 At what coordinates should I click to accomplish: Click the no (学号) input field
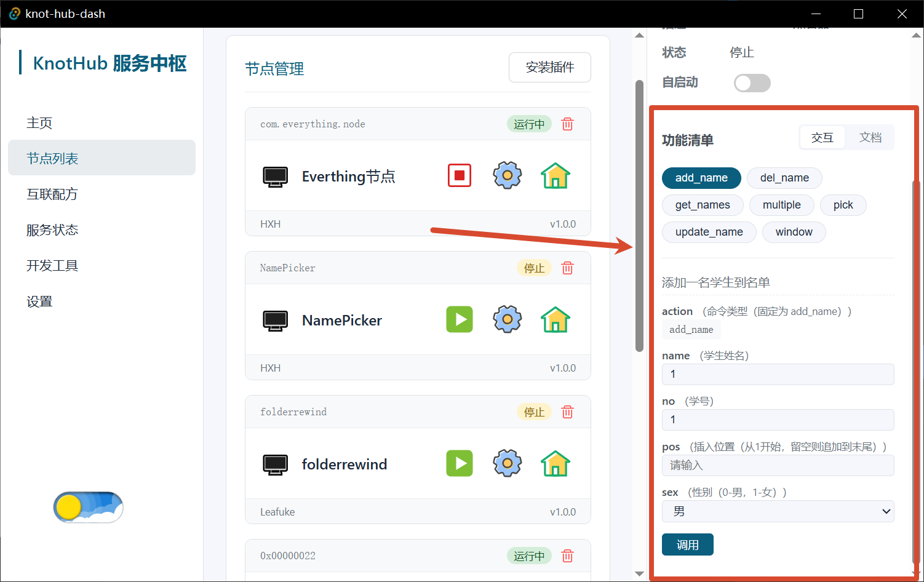tap(778, 420)
